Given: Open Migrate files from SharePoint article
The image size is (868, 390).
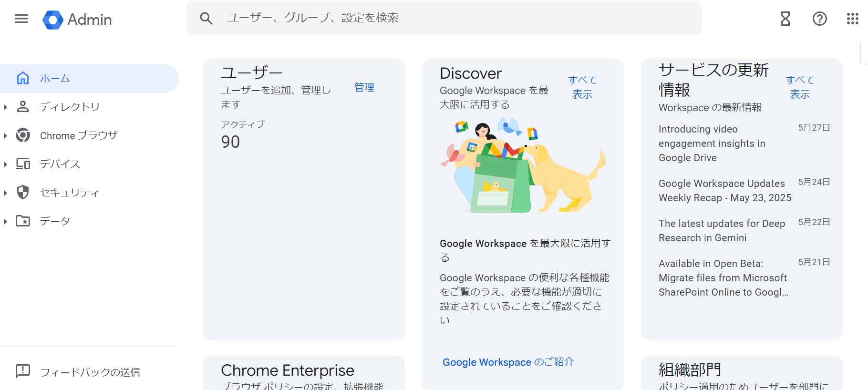Looking at the screenshot, I should (723, 278).
